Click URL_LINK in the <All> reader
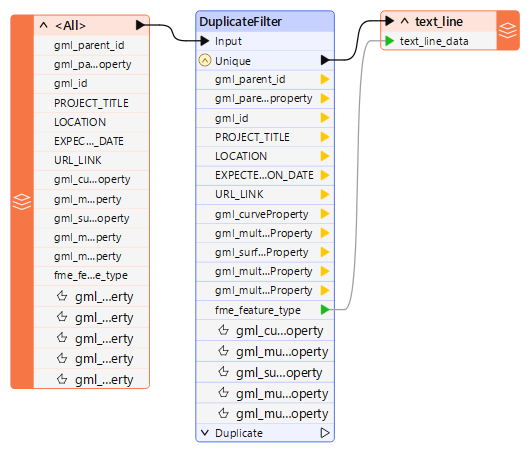This screenshot has width=530, height=453. pyautogui.click(x=78, y=160)
